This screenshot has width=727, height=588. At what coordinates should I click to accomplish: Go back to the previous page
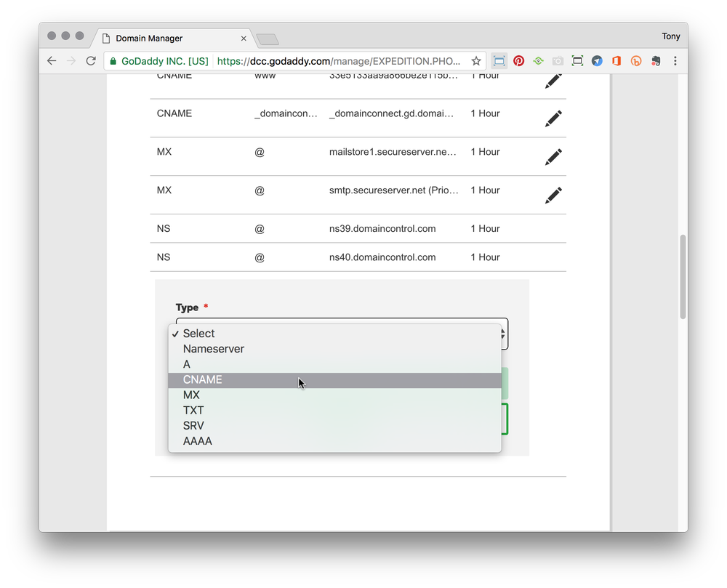click(x=52, y=61)
